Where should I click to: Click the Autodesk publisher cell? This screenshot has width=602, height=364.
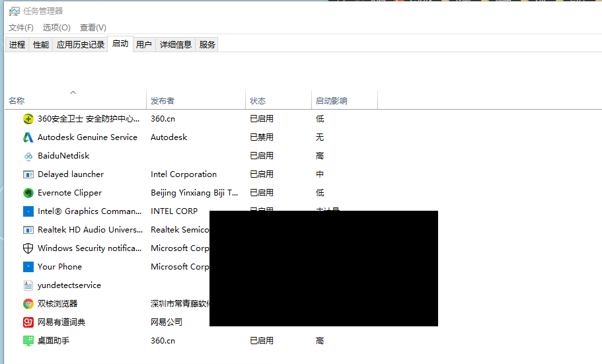click(169, 137)
